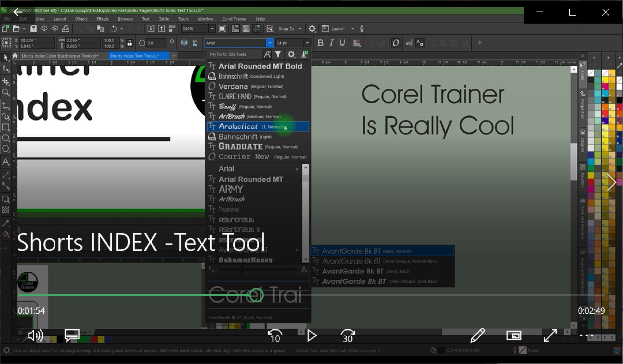Viewport: 623px width, 364px height.
Task: Skip forward 30 seconds
Action: tap(348, 336)
